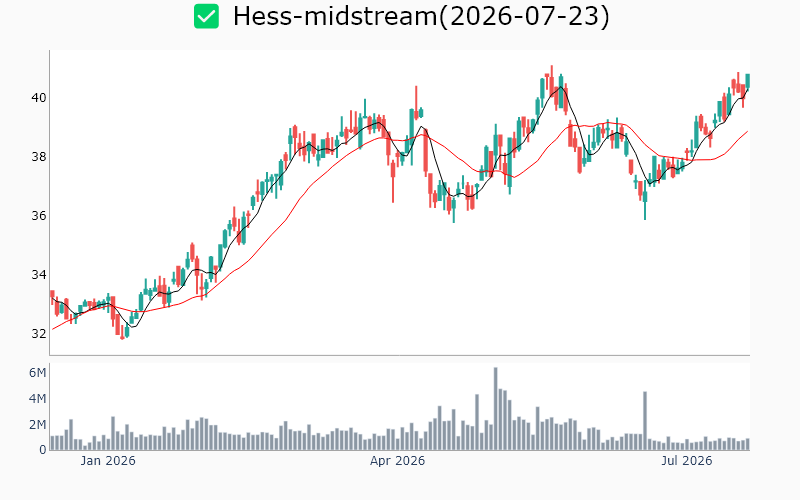Click the Jul 2026 x-axis label
The image size is (800, 500).
pyautogui.click(x=687, y=461)
